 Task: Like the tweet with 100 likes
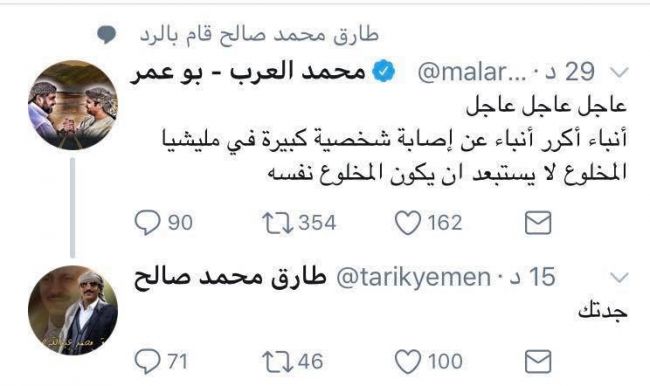(x=407, y=361)
